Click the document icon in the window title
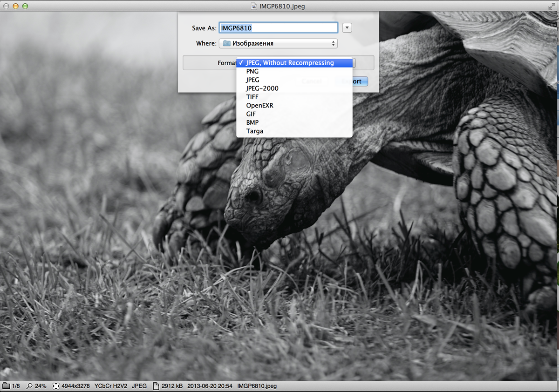 254,7
